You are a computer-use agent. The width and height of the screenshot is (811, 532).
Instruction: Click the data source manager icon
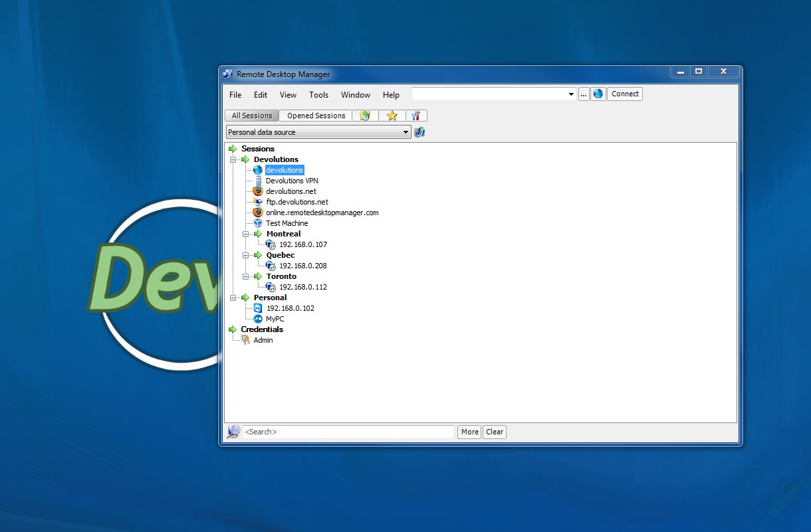pyautogui.click(x=419, y=132)
